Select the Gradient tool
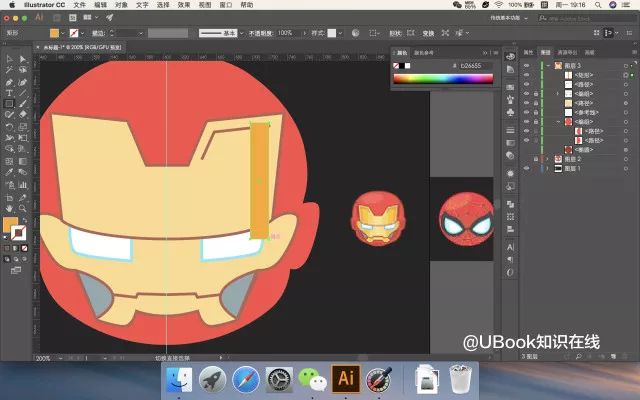Screen dimensions: 640x400 click(22, 161)
